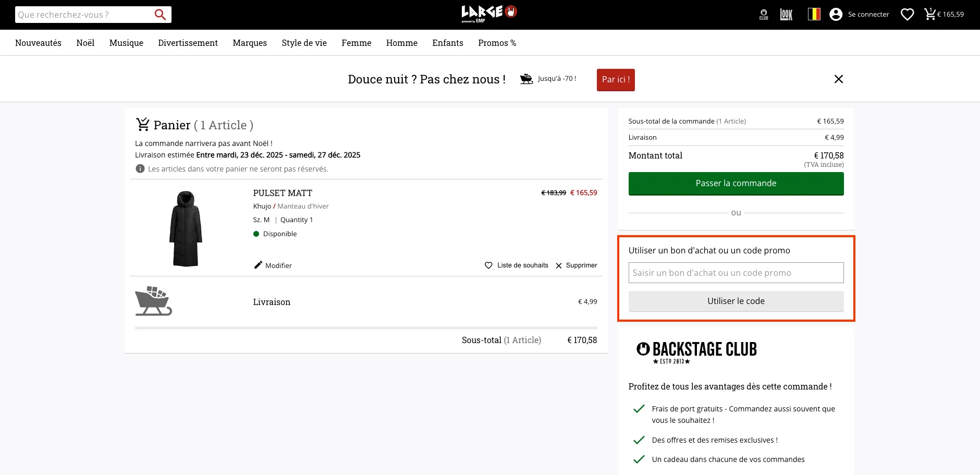Click Modifier to edit the coat item
The image size is (980, 475).
[x=273, y=265]
